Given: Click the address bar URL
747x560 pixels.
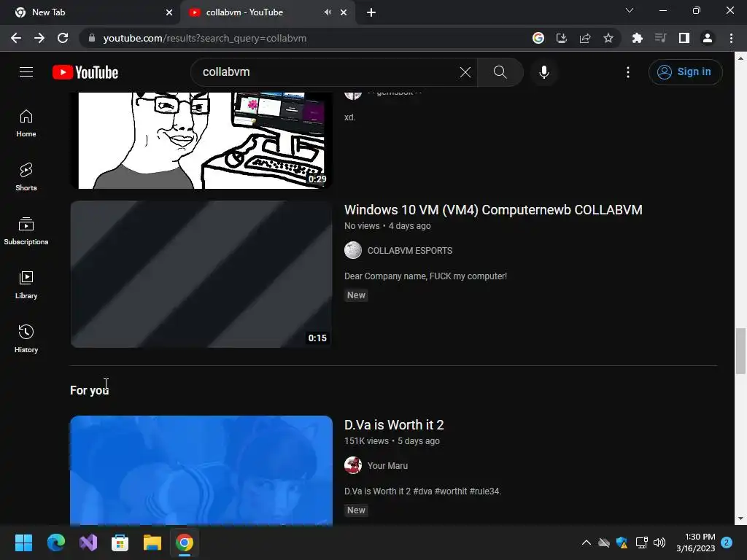Looking at the screenshot, I should (205, 38).
